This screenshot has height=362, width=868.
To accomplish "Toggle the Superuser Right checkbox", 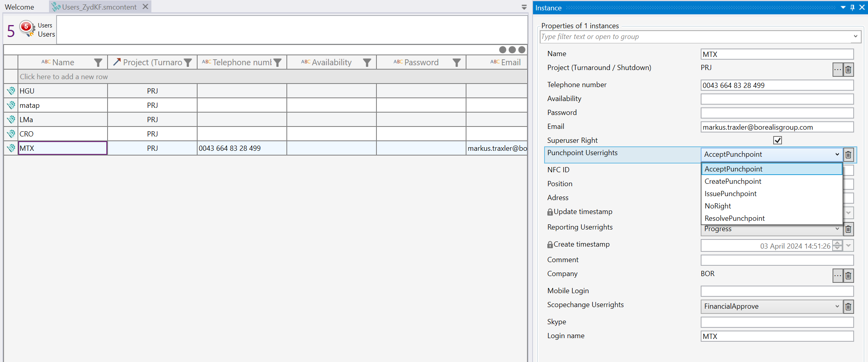I will (777, 140).
